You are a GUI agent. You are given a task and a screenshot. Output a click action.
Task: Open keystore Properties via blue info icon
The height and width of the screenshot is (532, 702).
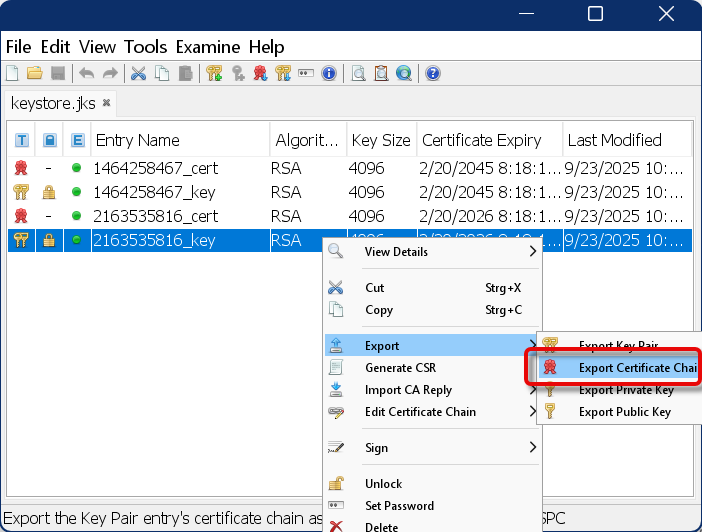pyautogui.click(x=329, y=73)
